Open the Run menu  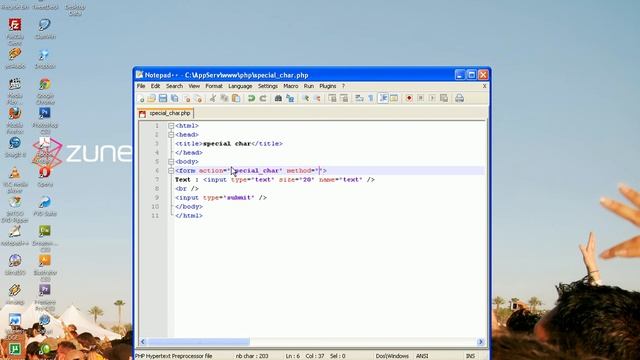point(309,86)
